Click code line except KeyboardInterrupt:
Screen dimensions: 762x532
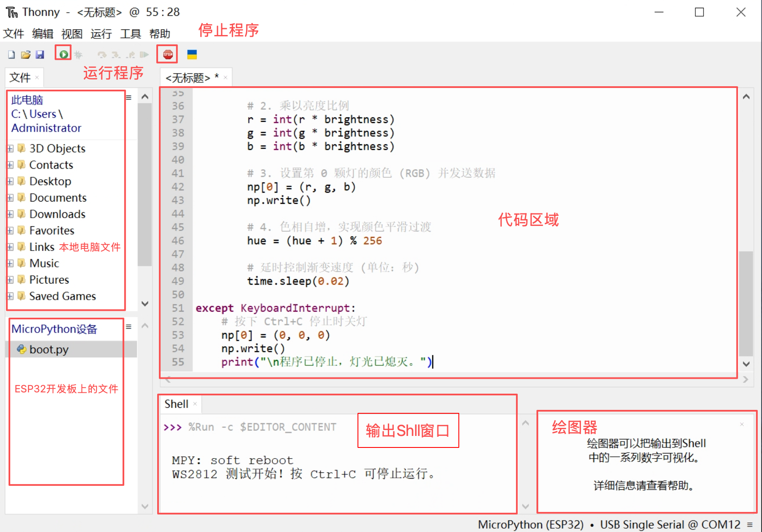tap(275, 308)
